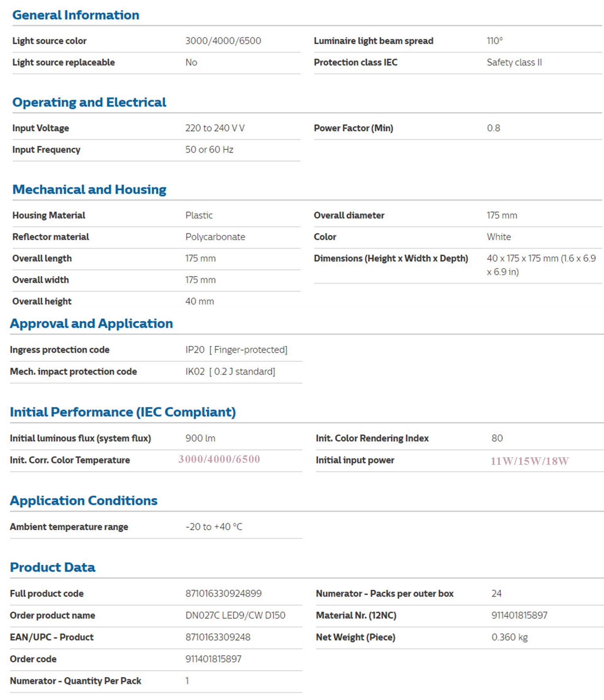Click the power factor value 0.8
The image size is (604, 700).
[493, 128]
